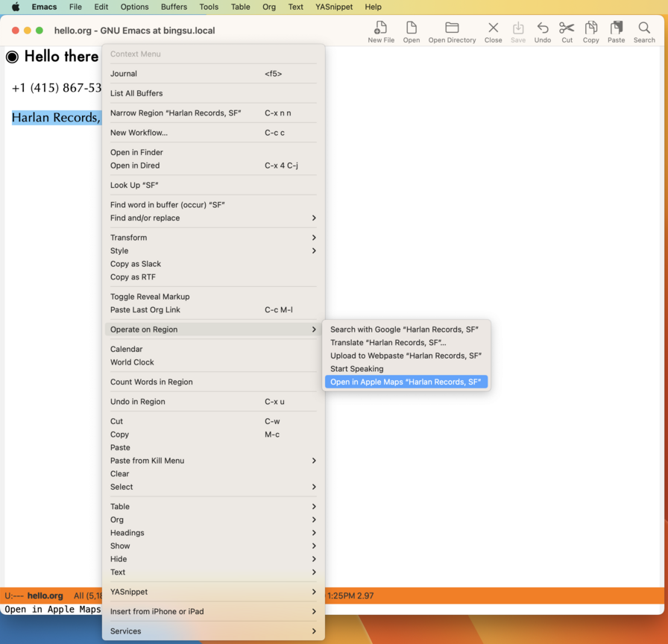Select Paste Last Org Link

click(x=213, y=309)
